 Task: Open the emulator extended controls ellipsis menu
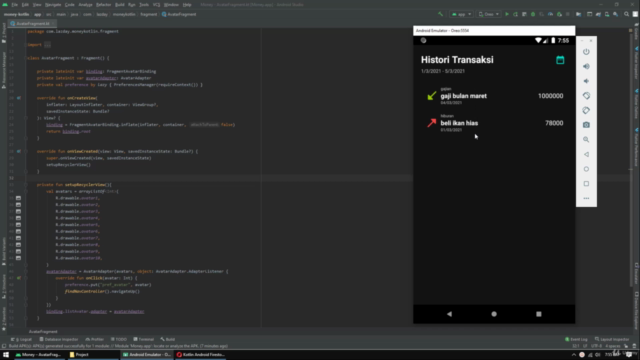pyautogui.click(x=586, y=198)
